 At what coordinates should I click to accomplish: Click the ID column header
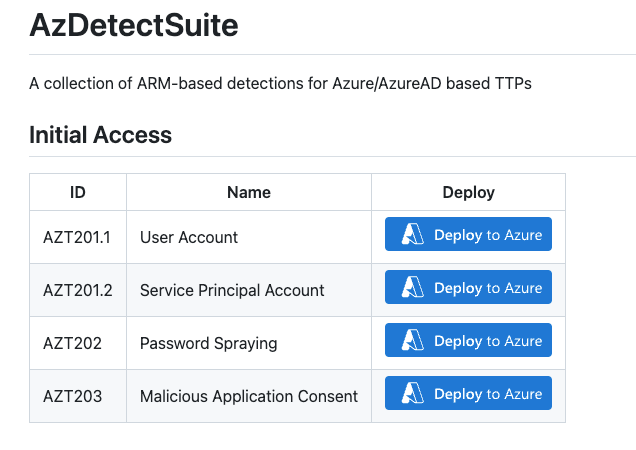[77, 192]
